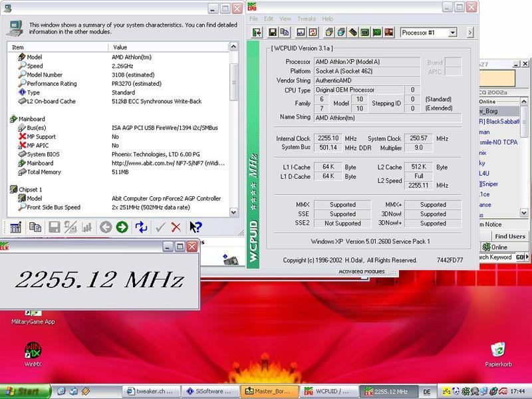This screenshot has width=532, height=399.
Task: Click the taskbar clock showing 17:44
Action: click(x=519, y=392)
